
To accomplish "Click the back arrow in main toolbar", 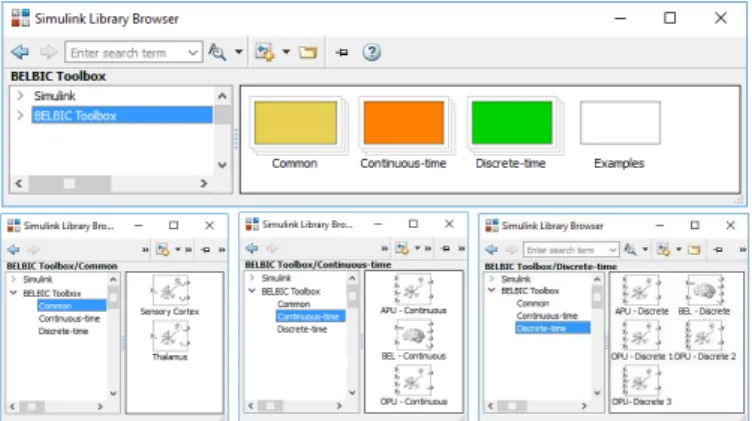I will [x=20, y=52].
